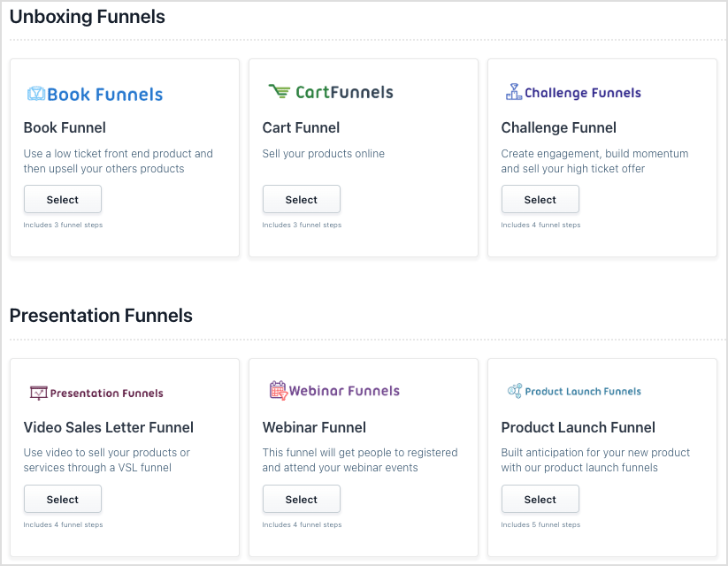
Task: Click "Includes 3 funnel steps" under Book Funnel
Action: coord(63,225)
